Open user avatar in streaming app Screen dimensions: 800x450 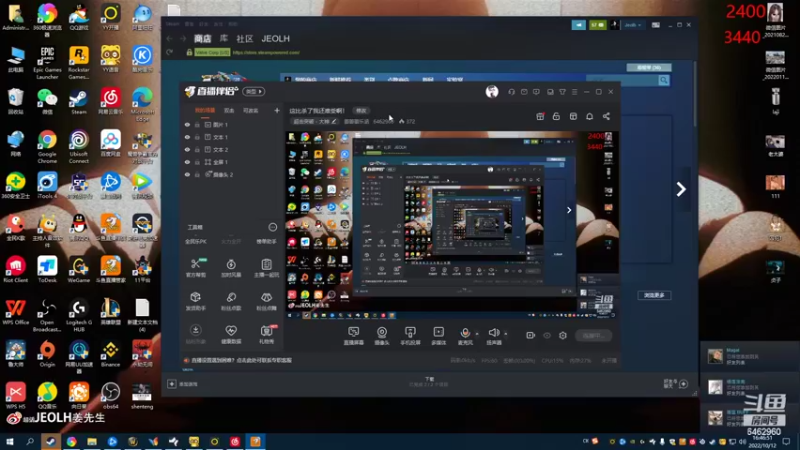point(492,91)
